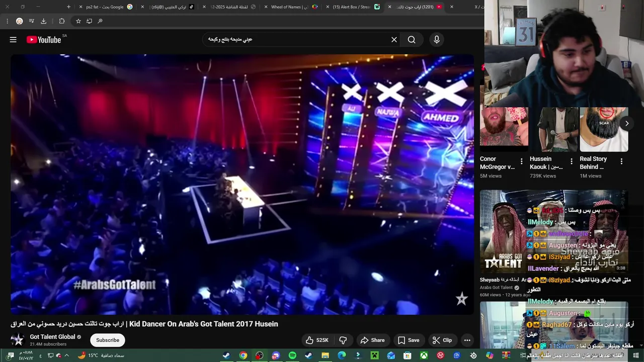Open Got Talent Global channel name link

point(52,337)
